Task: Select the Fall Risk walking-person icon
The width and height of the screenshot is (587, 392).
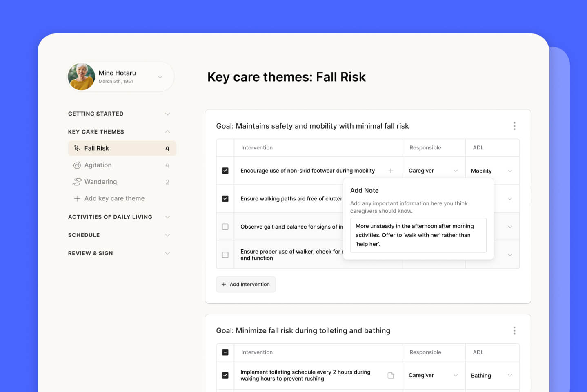Action: 77,148
